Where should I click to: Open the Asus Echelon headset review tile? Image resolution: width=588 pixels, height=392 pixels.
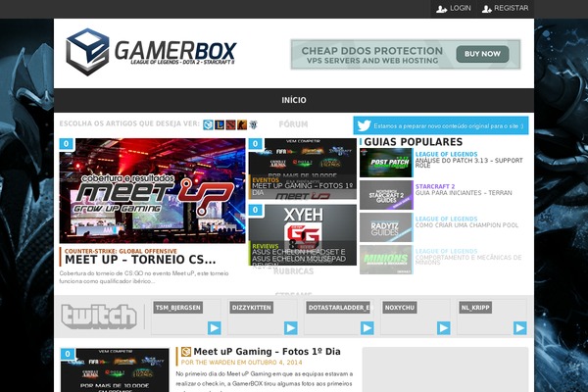[x=303, y=235]
